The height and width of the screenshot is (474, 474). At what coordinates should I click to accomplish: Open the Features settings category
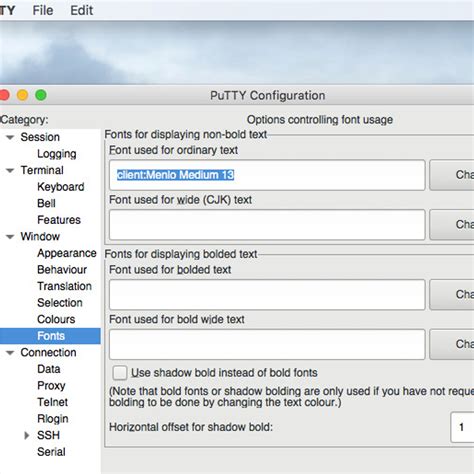[59, 220]
